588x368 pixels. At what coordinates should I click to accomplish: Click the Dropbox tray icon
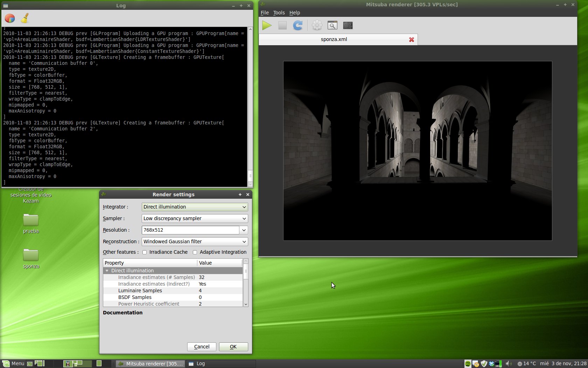491,364
